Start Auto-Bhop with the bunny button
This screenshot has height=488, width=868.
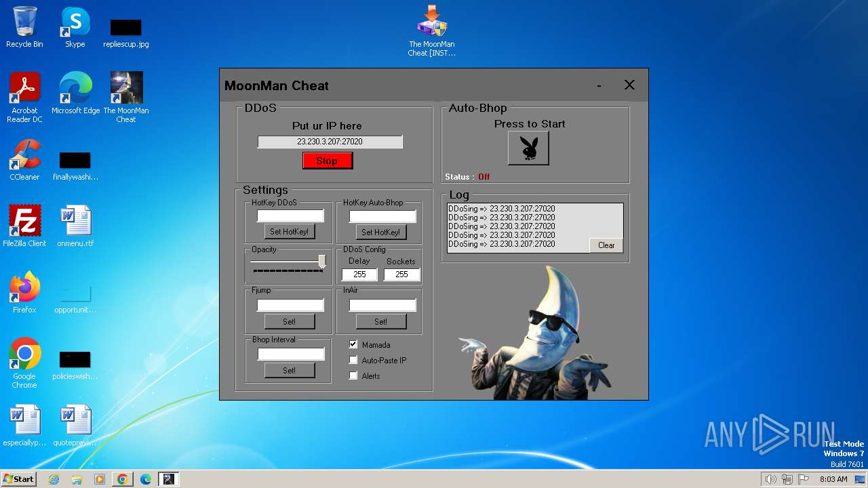[x=528, y=148]
